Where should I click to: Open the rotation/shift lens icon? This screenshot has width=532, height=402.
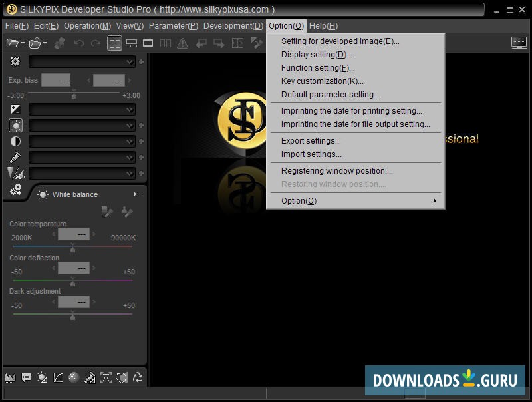pos(122,377)
